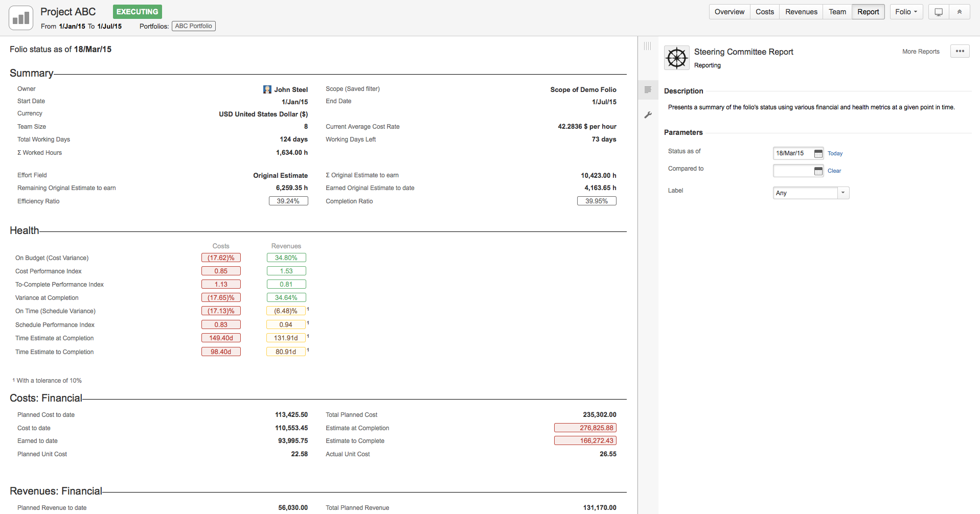The width and height of the screenshot is (980, 514).
Task: Click the ABC Portfolio tag
Action: [x=193, y=26]
